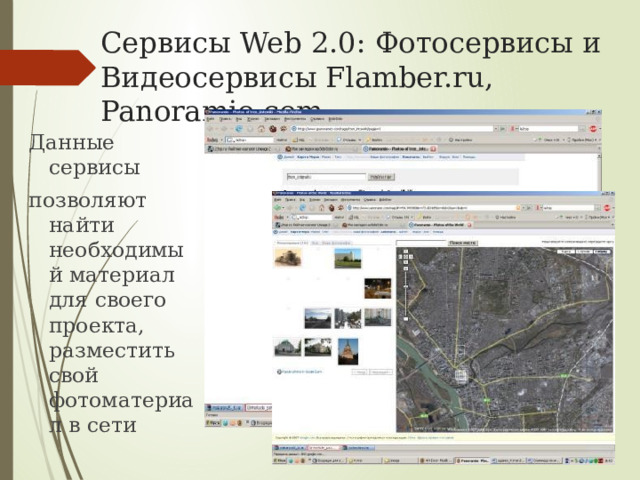Viewport: 640px width, 480px height.
Task: Click the green Back arrow in front browser window
Action: point(278,208)
